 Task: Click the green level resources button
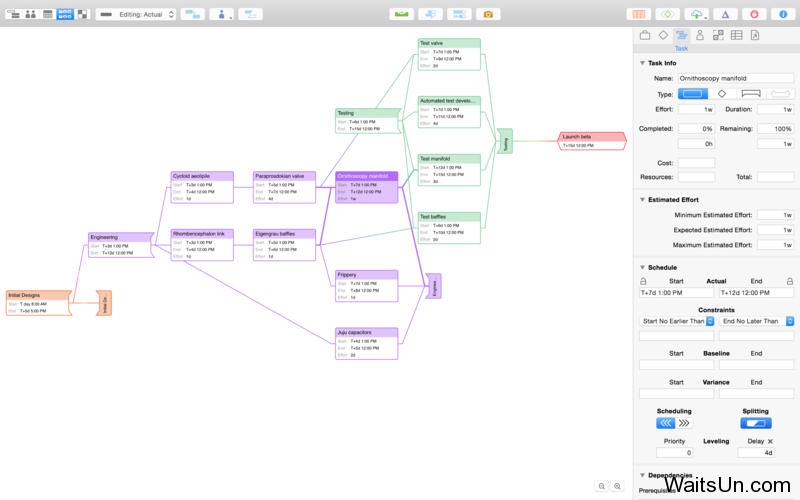click(402, 14)
